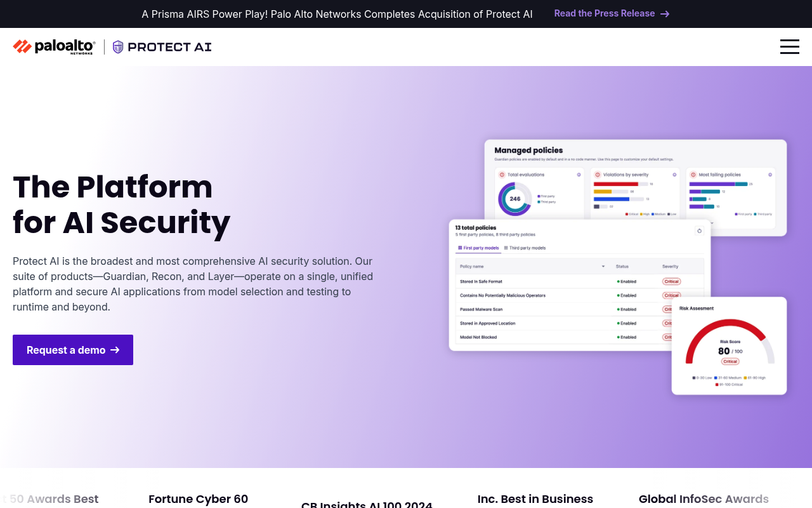Image resolution: width=812 pixels, height=508 pixels.
Task: Click the Prisma AIRS acquisition announcement text
Action: pyautogui.click(x=337, y=14)
